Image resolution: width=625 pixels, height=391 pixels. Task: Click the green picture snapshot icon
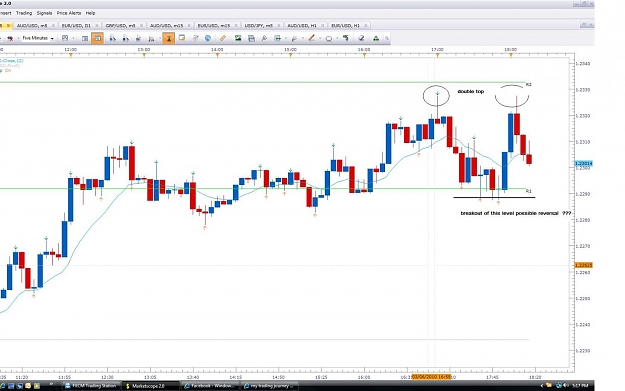[238, 38]
